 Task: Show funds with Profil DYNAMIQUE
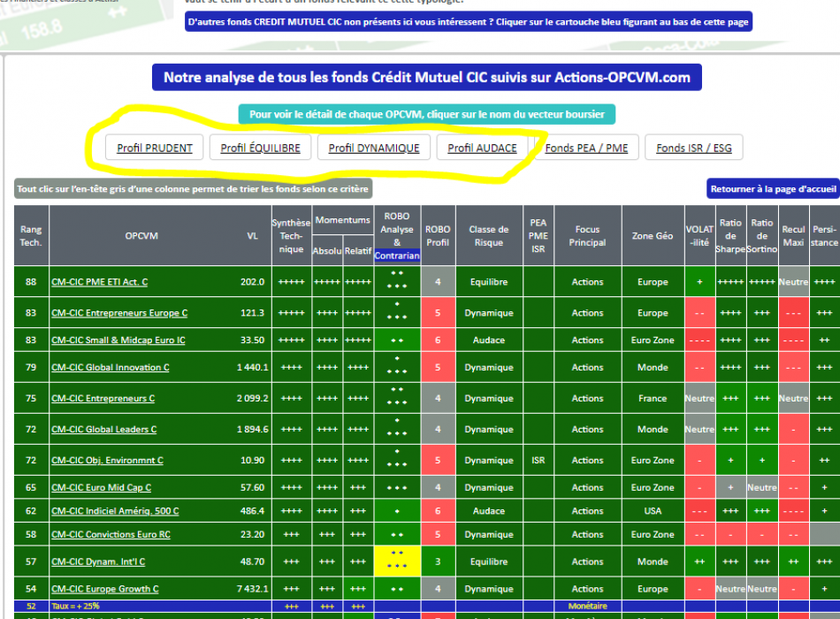[x=374, y=148]
